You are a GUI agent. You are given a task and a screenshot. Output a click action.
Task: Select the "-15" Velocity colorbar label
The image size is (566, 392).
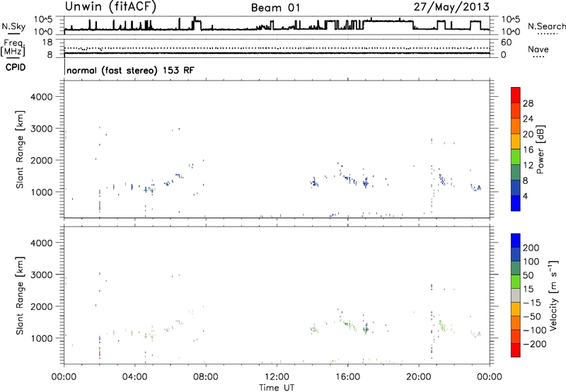533,302
